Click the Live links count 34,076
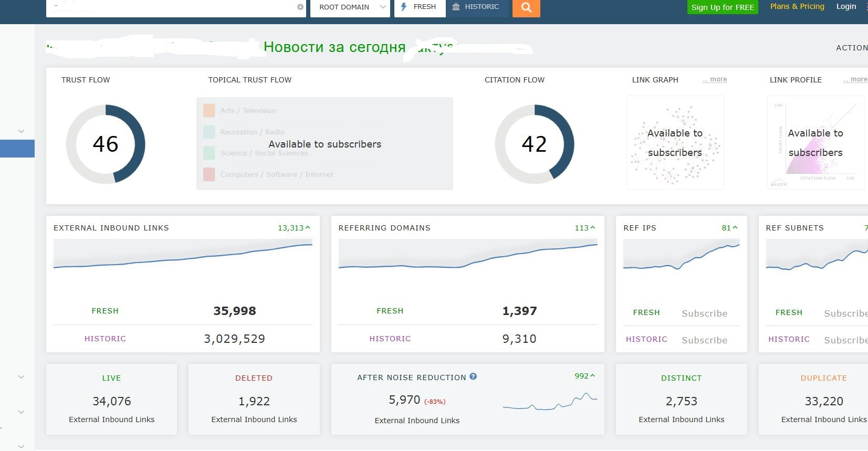The height and width of the screenshot is (451, 868). (x=112, y=401)
